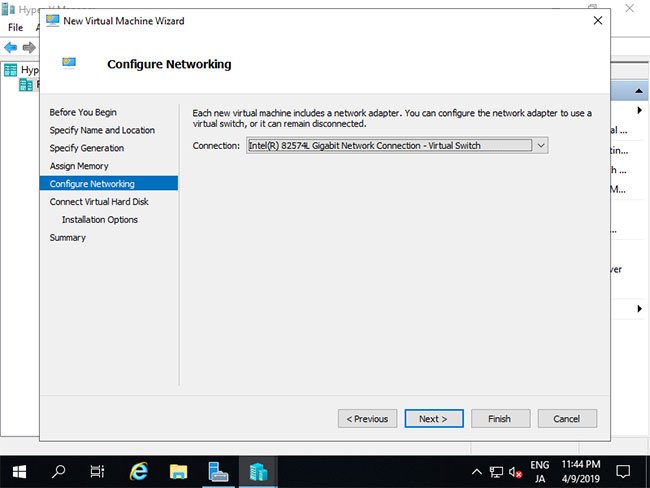This screenshot has width=650, height=488.
Task: Click the Finish button
Action: (500, 419)
